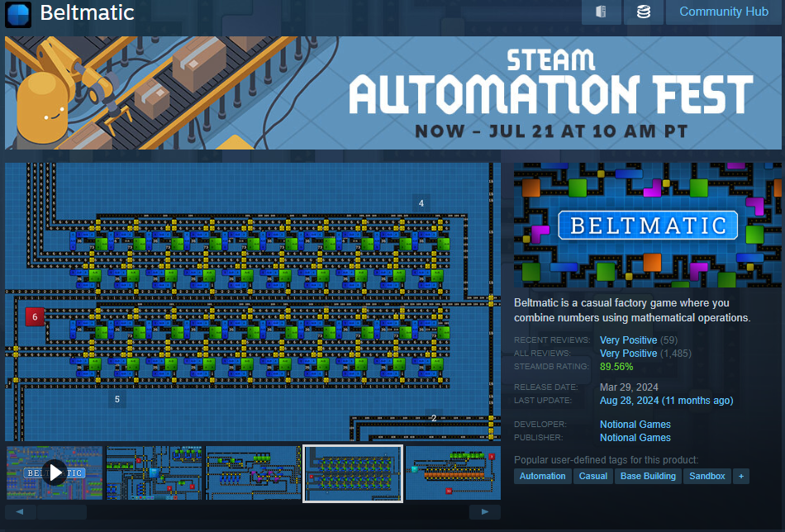Click the release date Mar 29, 2024
This screenshot has height=532, width=785.
click(629, 387)
